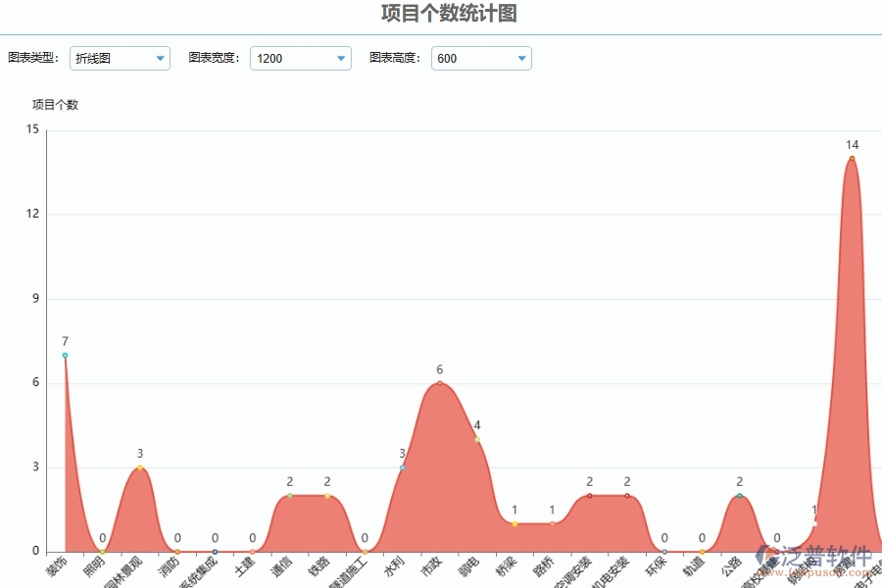Click the chart title 项目个数统计图

(441, 14)
